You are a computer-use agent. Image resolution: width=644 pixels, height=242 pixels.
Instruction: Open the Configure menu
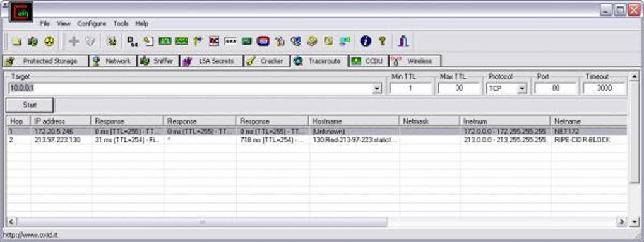tap(92, 24)
